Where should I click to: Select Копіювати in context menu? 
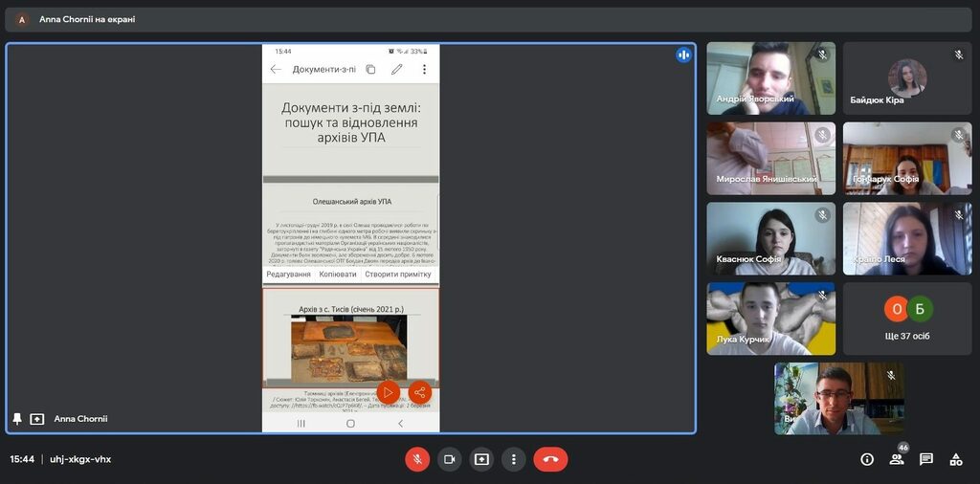[x=338, y=275]
